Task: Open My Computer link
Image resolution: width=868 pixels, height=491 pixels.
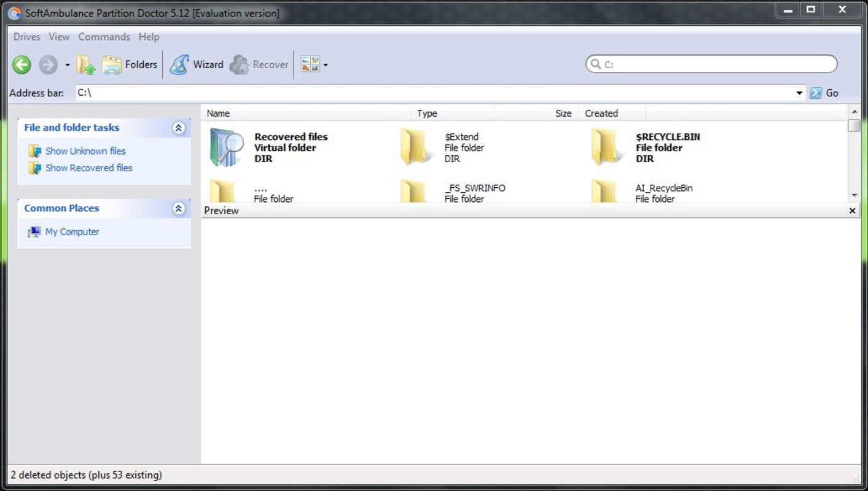Action: [72, 231]
